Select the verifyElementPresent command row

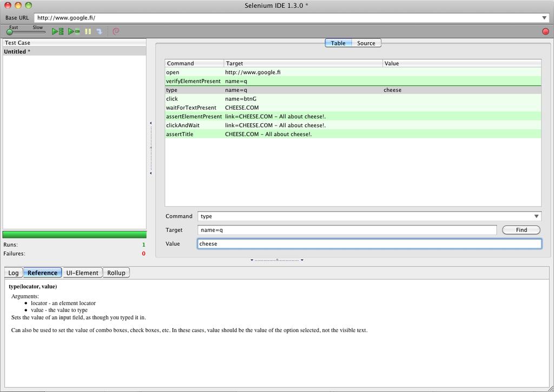click(x=353, y=81)
